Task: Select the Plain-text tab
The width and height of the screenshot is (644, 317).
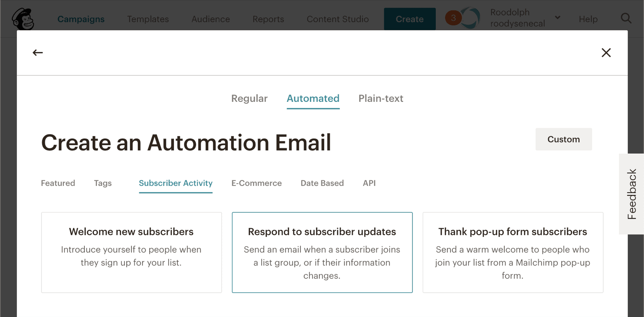Action: 381,99
